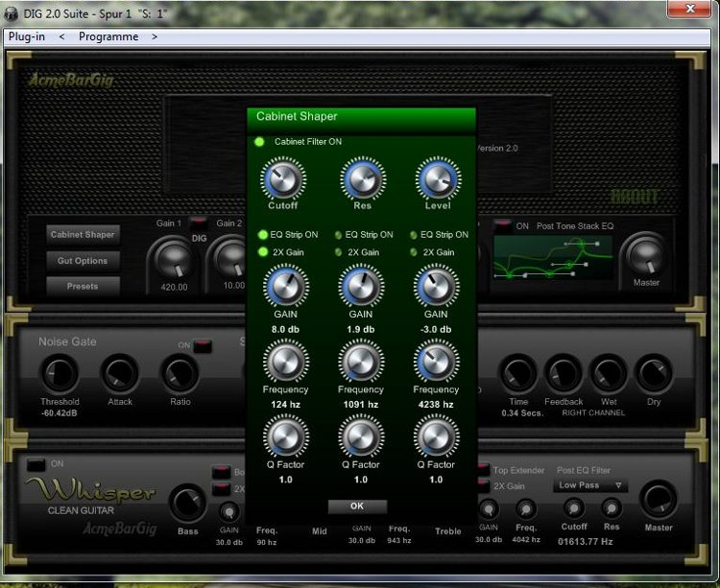Click OK in Cabinet Shaper dialog
720x588 pixels.
point(357,506)
